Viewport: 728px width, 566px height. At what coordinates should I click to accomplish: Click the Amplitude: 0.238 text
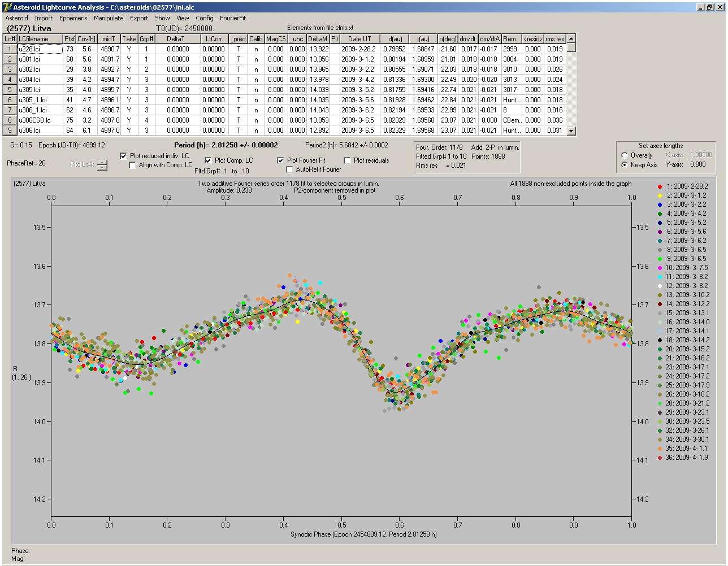(x=229, y=190)
